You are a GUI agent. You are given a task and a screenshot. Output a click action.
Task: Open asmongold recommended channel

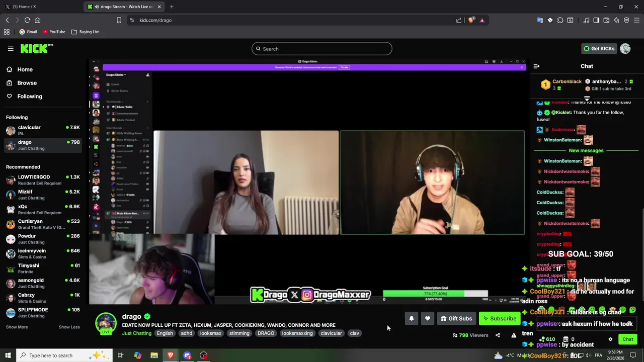43,283
